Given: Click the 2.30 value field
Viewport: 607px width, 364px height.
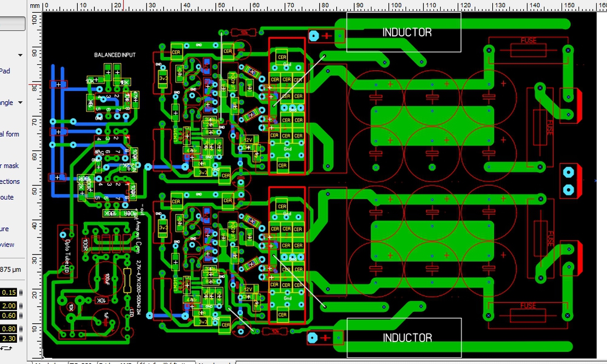Looking at the screenshot, I should (x=9, y=339).
